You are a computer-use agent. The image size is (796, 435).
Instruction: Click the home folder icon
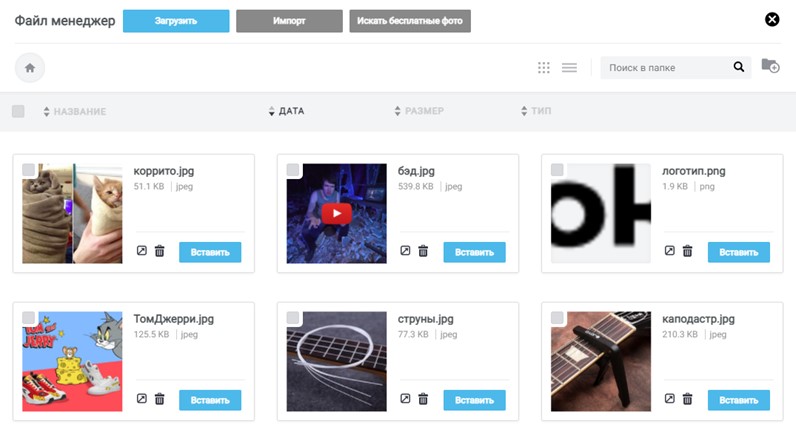(30, 68)
